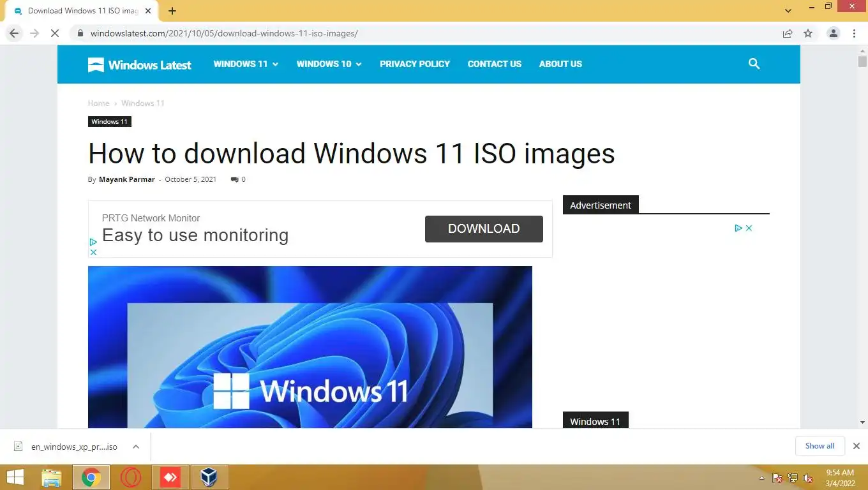
Task: Expand the WINDOWS 11 nav menu
Action: click(246, 64)
